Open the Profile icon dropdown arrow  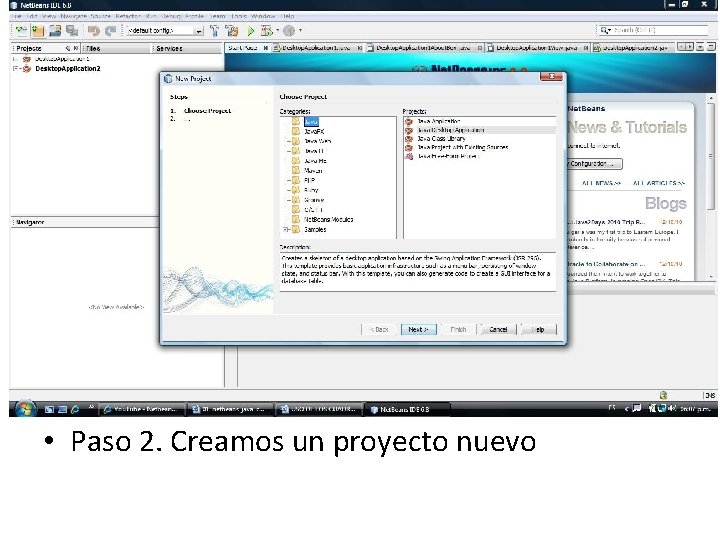tap(300, 31)
